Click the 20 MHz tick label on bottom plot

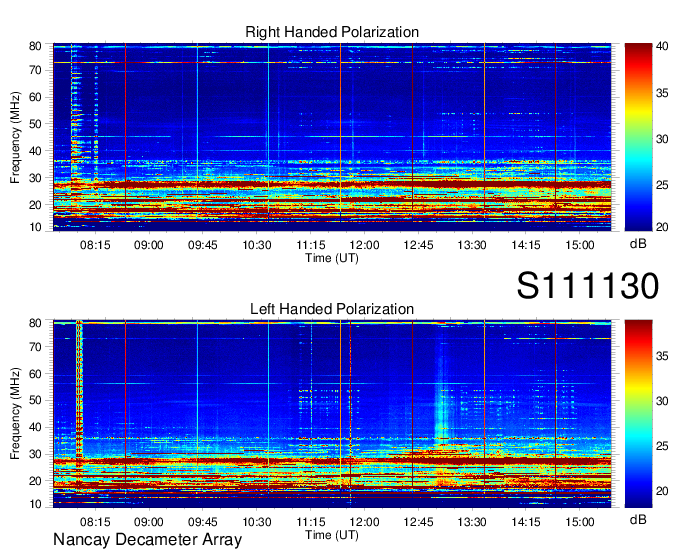pyautogui.click(x=35, y=481)
